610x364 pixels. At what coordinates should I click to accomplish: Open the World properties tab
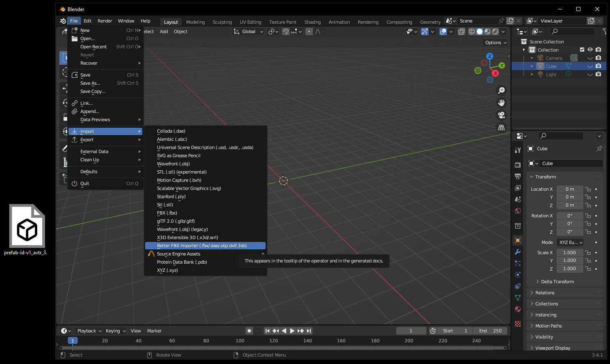tap(518, 211)
